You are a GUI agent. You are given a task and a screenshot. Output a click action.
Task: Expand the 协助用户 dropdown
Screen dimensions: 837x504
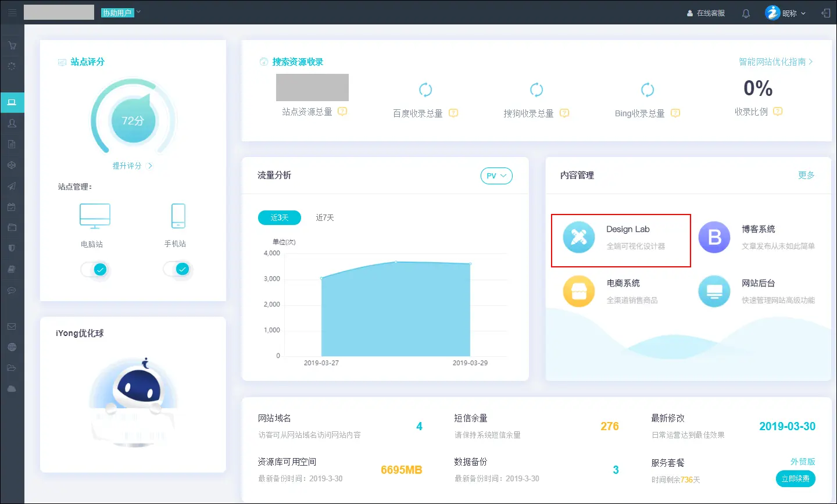click(x=121, y=13)
